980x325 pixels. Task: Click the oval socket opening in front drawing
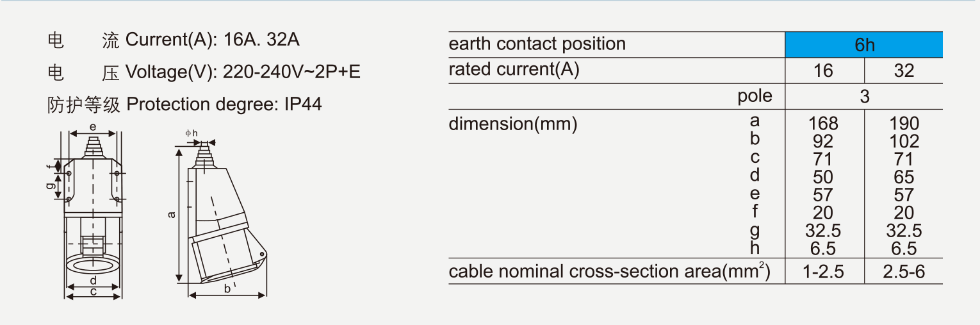point(93,265)
